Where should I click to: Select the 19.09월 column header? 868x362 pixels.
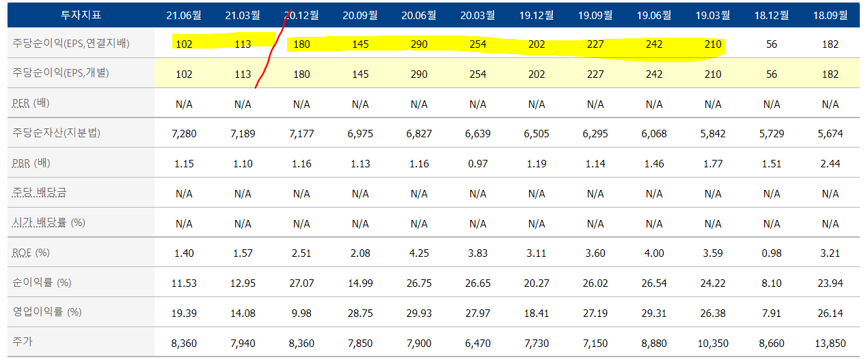point(595,14)
